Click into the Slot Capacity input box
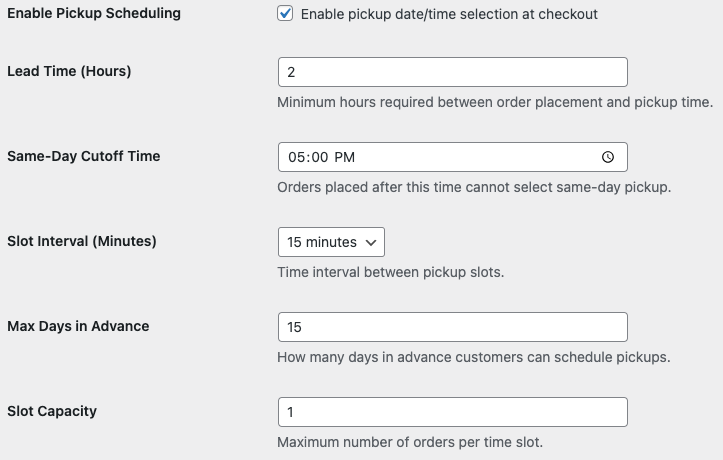This screenshot has width=723, height=460. point(452,412)
